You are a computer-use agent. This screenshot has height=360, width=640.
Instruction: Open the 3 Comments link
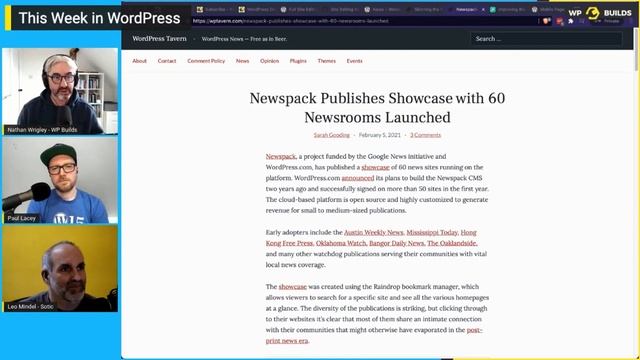click(x=425, y=135)
